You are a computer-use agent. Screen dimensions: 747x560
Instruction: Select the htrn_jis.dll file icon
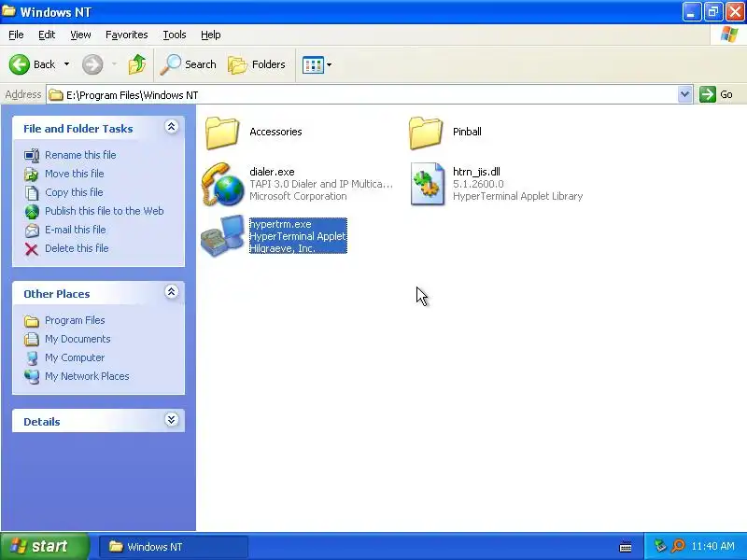tap(428, 184)
